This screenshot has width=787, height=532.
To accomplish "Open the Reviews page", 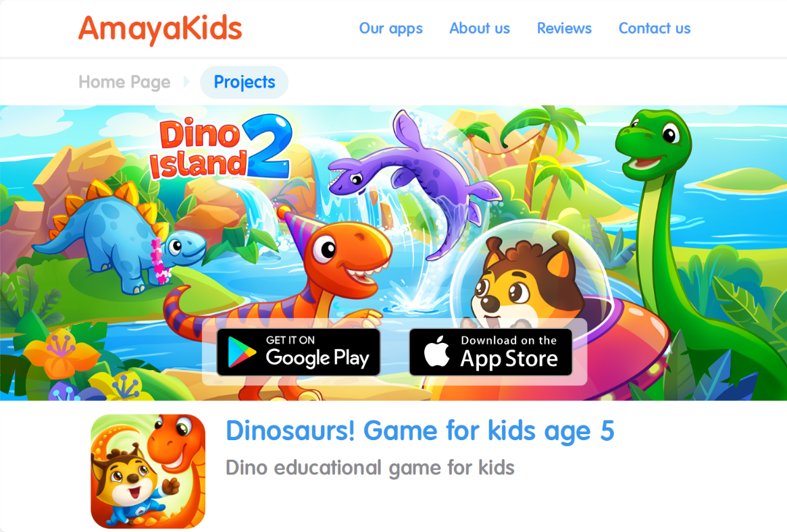I will click(x=564, y=28).
